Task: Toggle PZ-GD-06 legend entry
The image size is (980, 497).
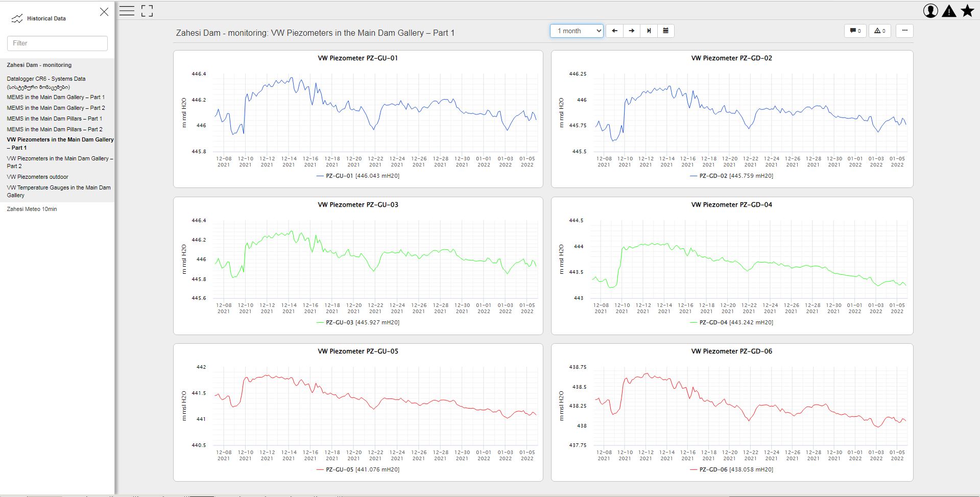Action: (731, 469)
